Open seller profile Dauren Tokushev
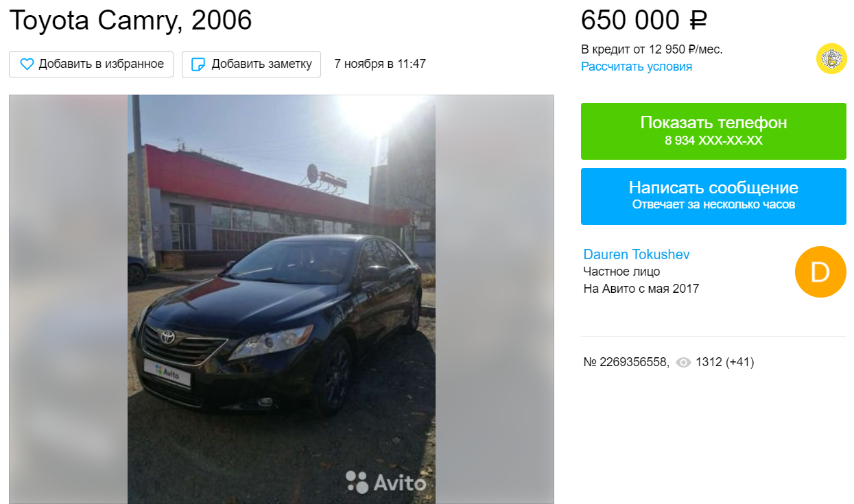The width and height of the screenshot is (854, 504). click(637, 254)
